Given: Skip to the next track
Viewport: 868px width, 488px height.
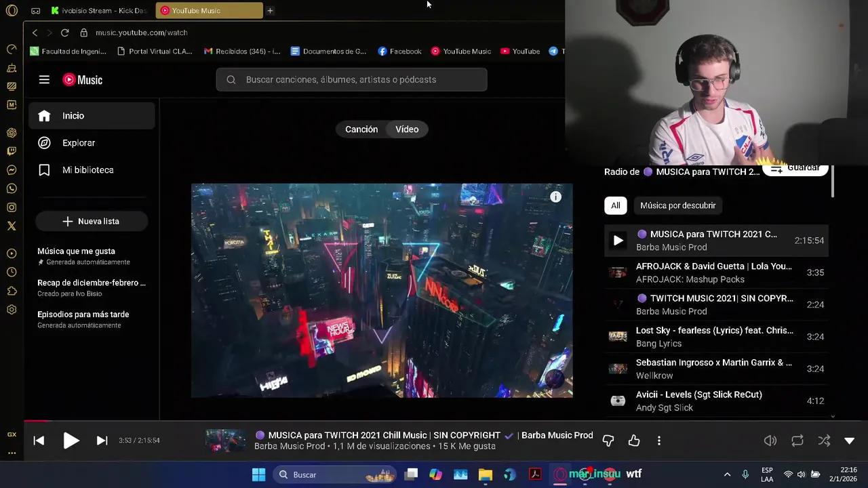Looking at the screenshot, I should 102,441.
